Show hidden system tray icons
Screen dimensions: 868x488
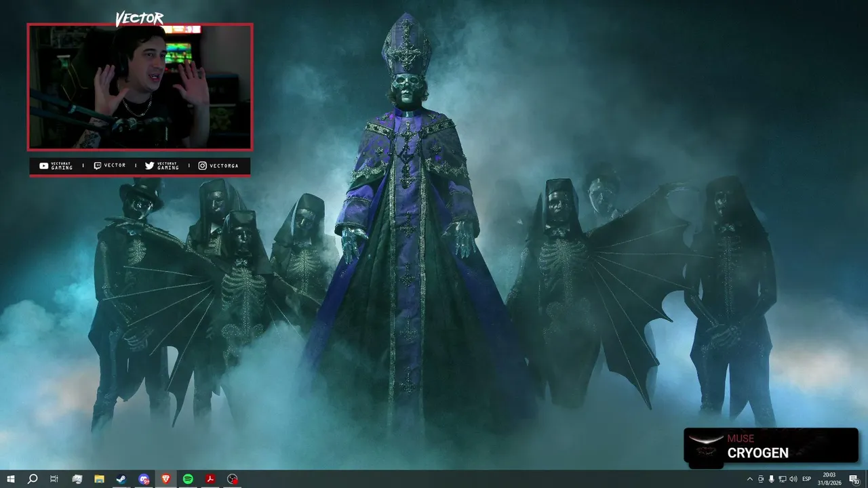tap(749, 479)
